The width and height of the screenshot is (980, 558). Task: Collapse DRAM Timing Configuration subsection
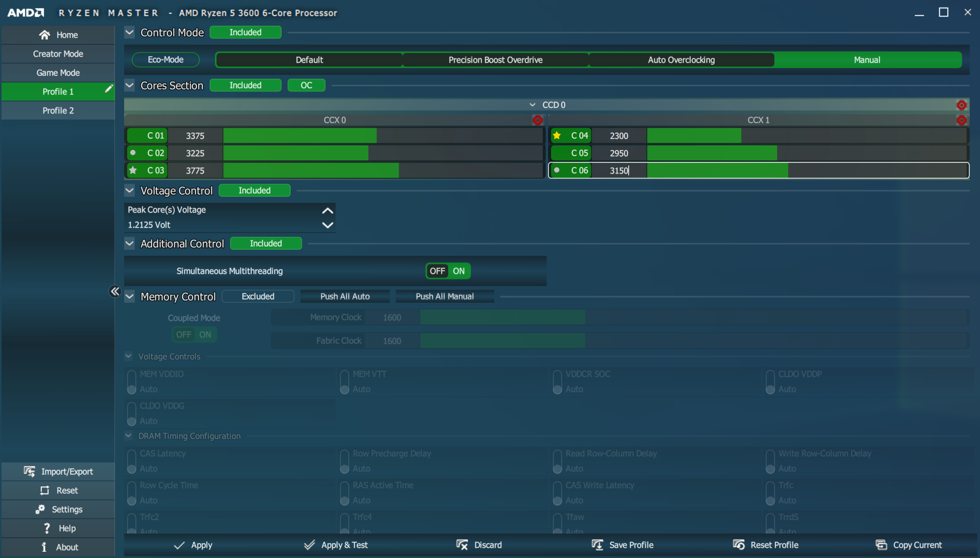pos(129,435)
